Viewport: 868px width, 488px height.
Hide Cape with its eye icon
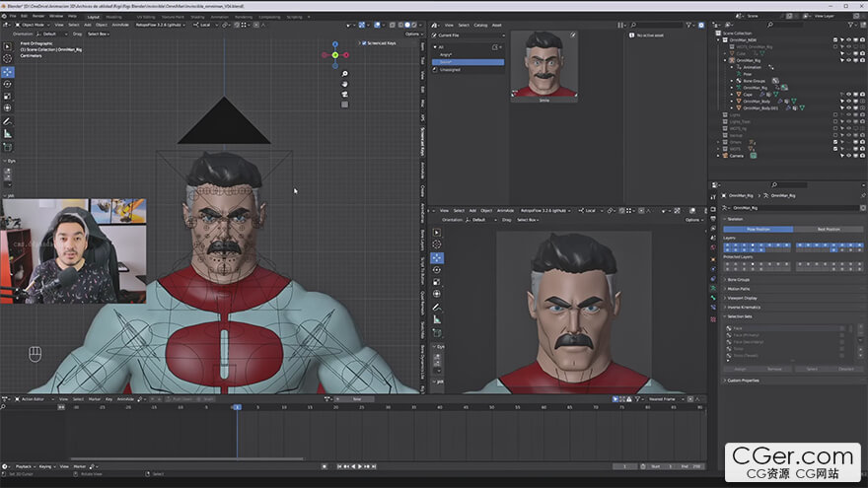(x=848, y=95)
